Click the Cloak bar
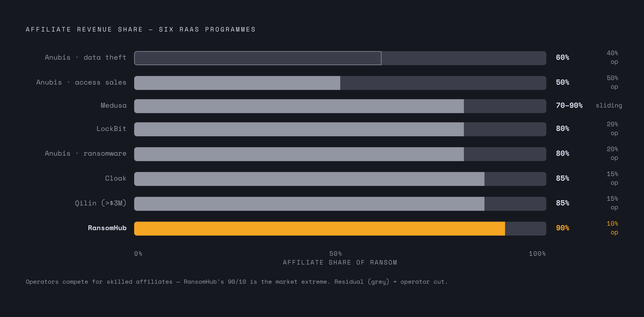The image size is (644, 317). point(309,179)
